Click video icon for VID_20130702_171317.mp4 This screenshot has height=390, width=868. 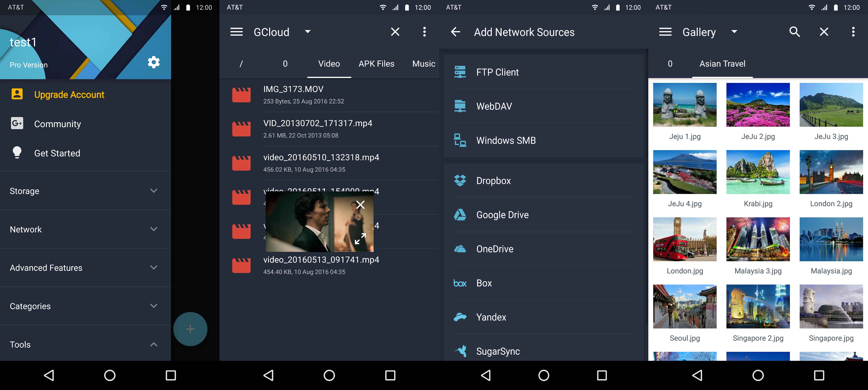(241, 129)
